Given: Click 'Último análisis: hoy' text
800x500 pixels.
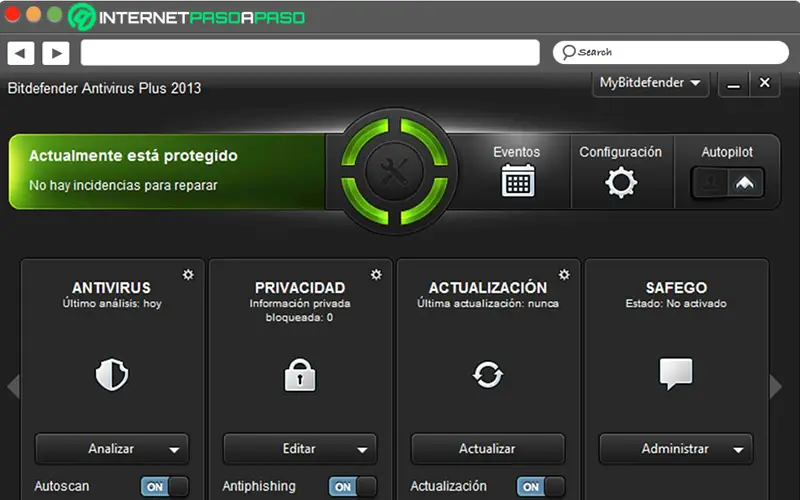Looking at the screenshot, I should click(112, 304).
